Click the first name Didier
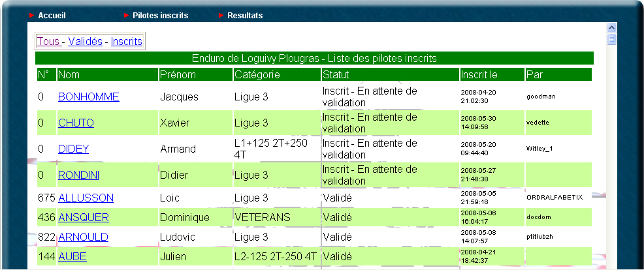644x270 pixels. click(174, 175)
